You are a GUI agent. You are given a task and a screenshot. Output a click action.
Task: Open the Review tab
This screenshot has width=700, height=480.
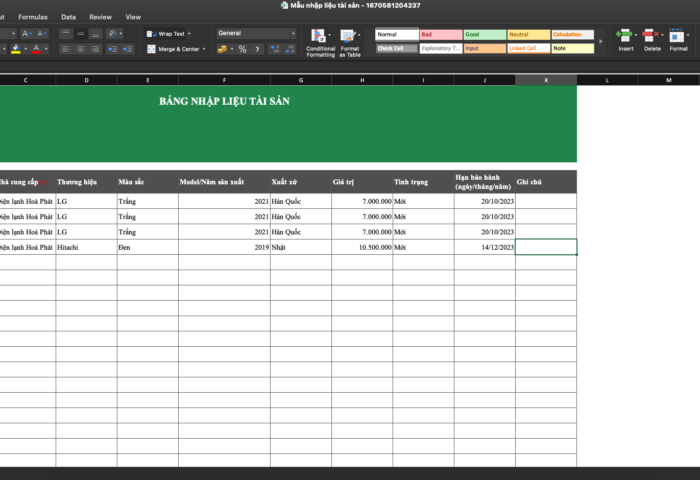point(100,17)
